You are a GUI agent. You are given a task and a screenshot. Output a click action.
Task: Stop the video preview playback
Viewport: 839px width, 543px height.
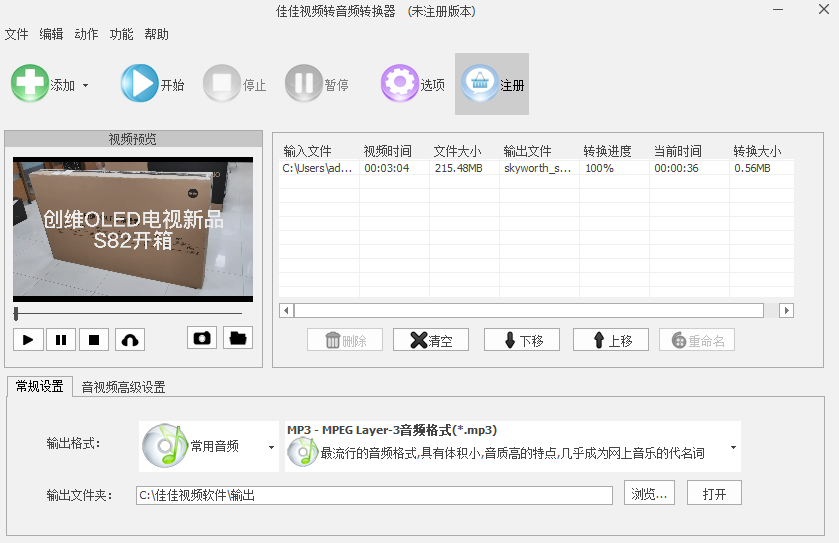click(94, 340)
